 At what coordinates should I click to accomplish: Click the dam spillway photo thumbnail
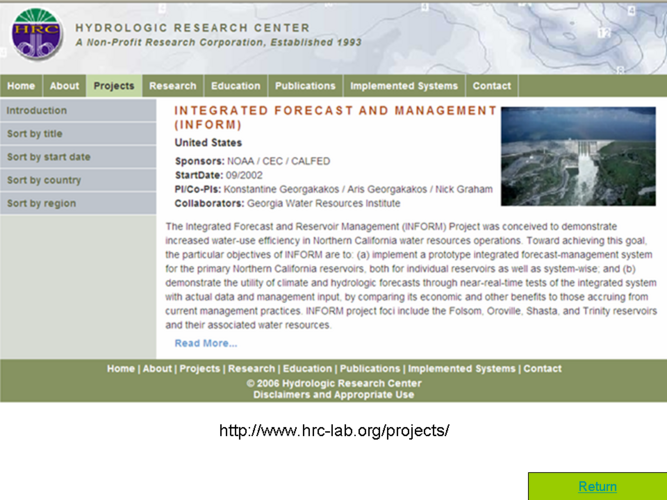click(x=578, y=156)
